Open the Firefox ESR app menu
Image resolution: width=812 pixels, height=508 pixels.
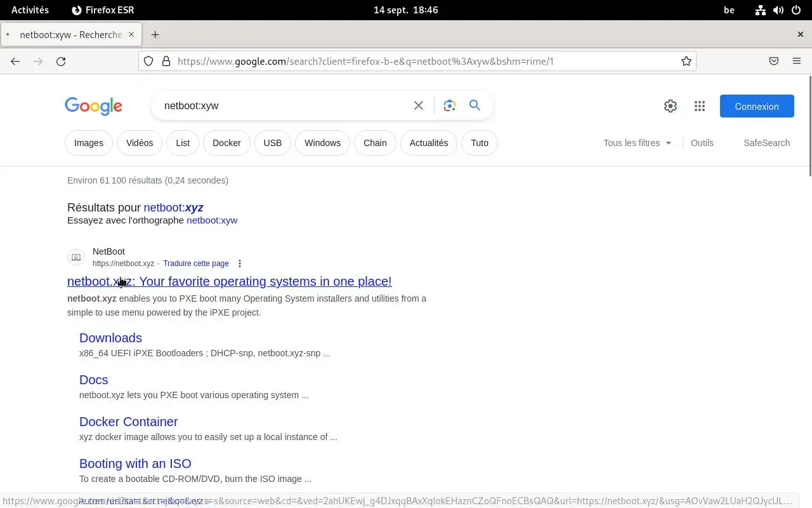(103, 10)
